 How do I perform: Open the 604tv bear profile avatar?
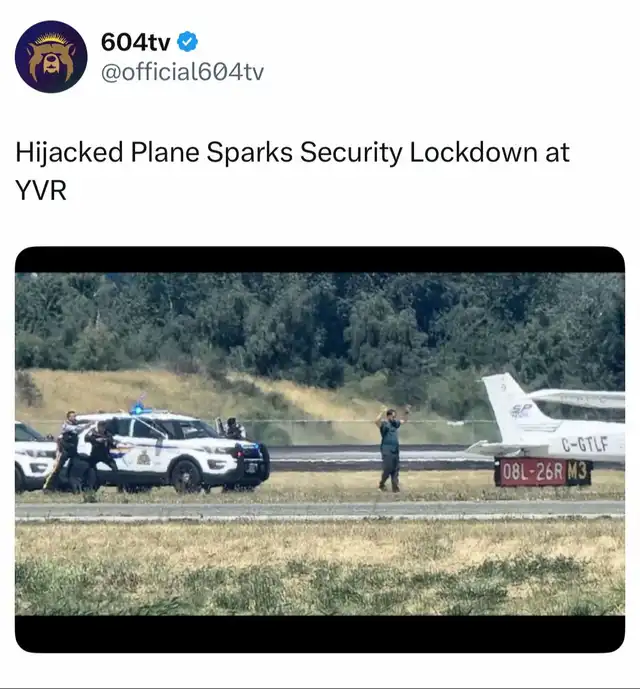[51, 57]
